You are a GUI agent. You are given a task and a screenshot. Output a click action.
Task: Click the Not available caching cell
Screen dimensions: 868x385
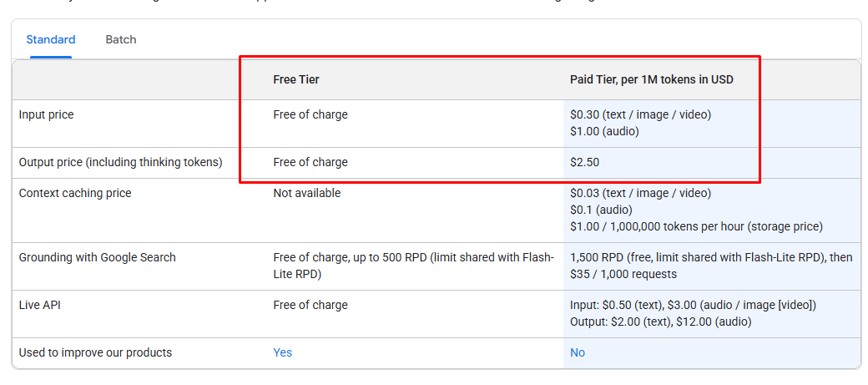tap(306, 193)
